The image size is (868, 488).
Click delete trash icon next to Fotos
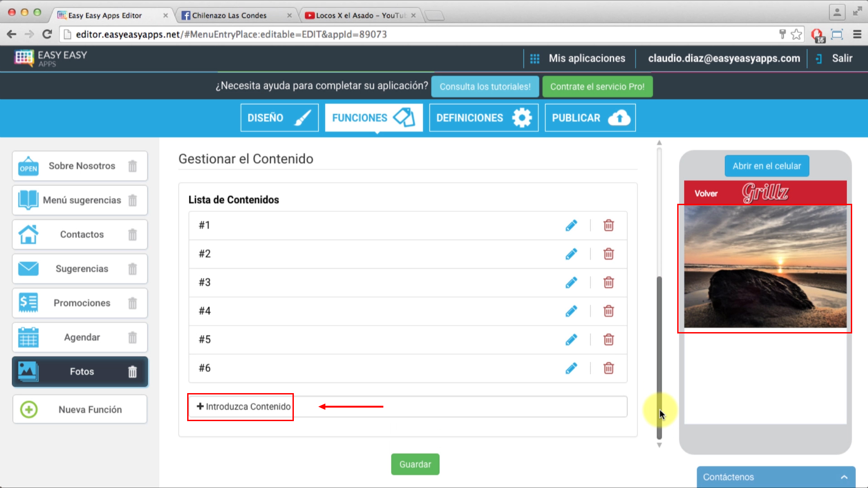tap(132, 371)
